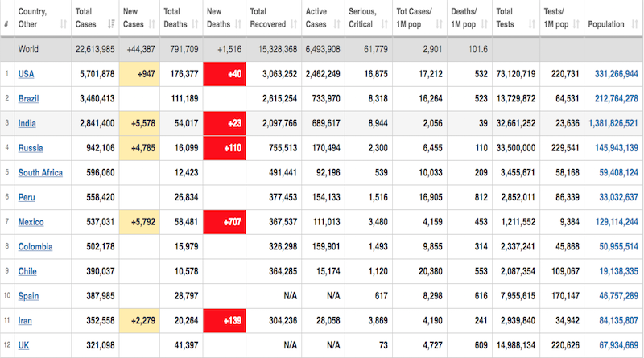Viewport: 644px width, 358px height.
Task: Sort by Active Cases arrow icon
Action: click(336, 24)
